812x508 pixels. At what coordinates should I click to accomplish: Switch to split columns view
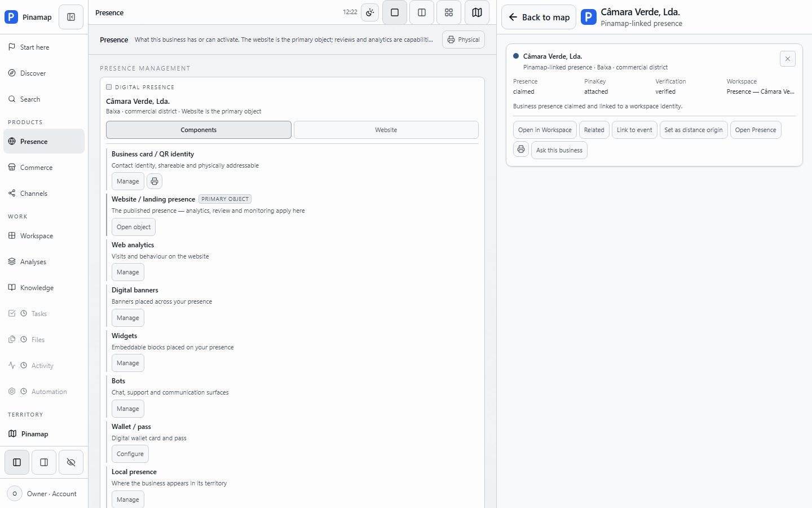422,12
